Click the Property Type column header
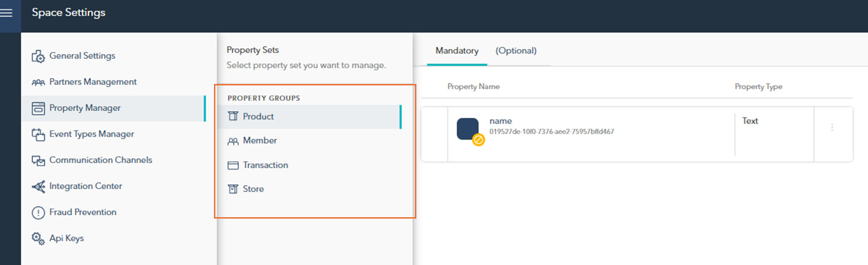 pyautogui.click(x=758, y=86)
